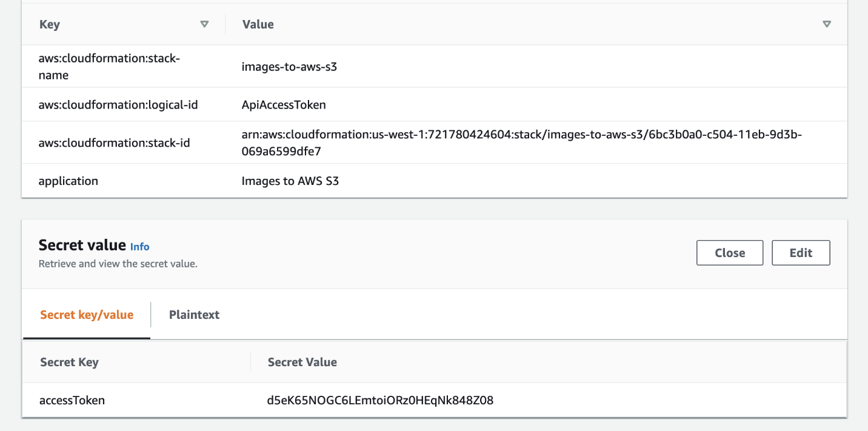Select the Secret key/value tab
The height and width of the screenshot is (431, 868).
87,315
